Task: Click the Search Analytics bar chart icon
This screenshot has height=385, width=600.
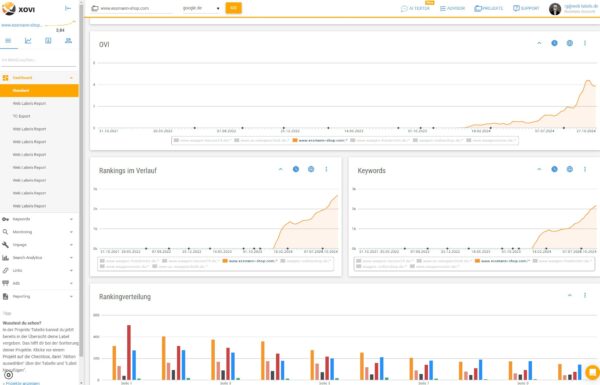Action: [x=5, y=258]
